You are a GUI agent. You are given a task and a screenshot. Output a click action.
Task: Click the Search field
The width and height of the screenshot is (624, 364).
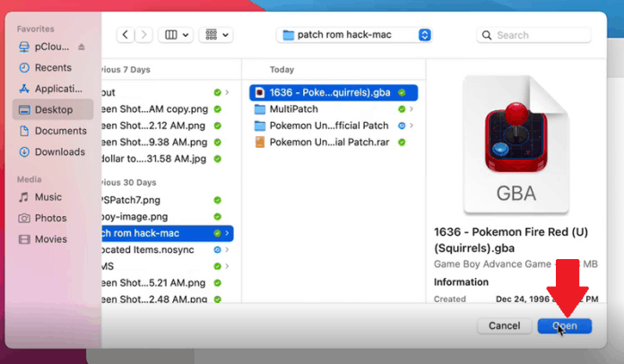coord(533,35)
